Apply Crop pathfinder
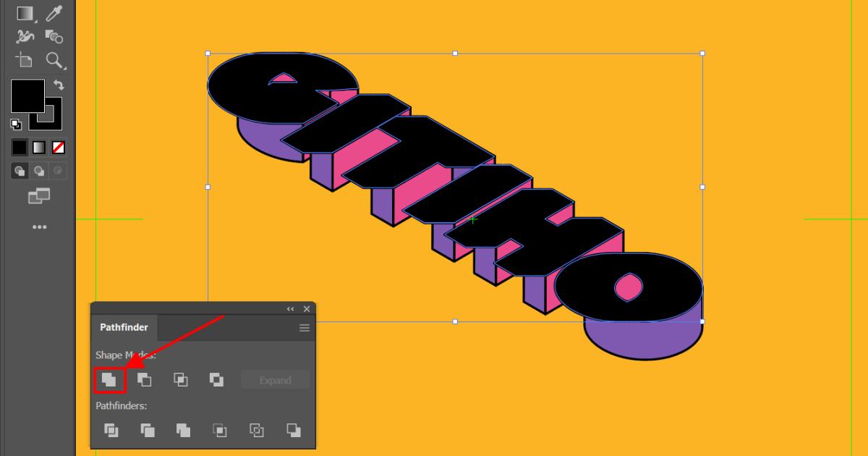The width and height of the screenshot is (868, 456). point(220,430)
